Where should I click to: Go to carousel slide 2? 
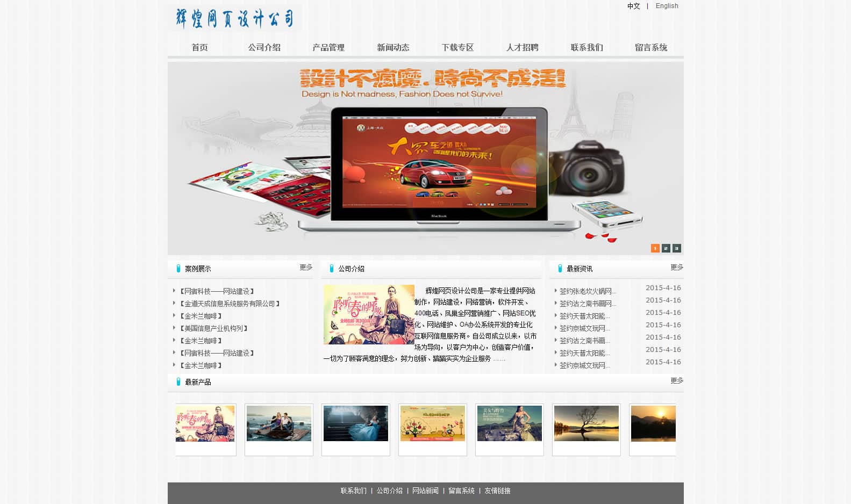point(666,248)
